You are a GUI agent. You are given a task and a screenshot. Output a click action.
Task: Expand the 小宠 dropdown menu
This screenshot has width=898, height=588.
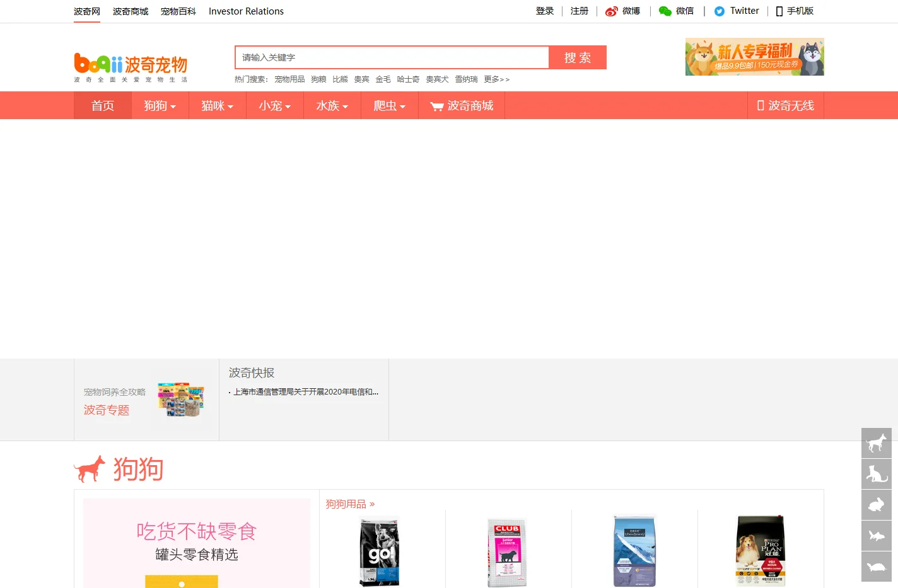[275, 105]
